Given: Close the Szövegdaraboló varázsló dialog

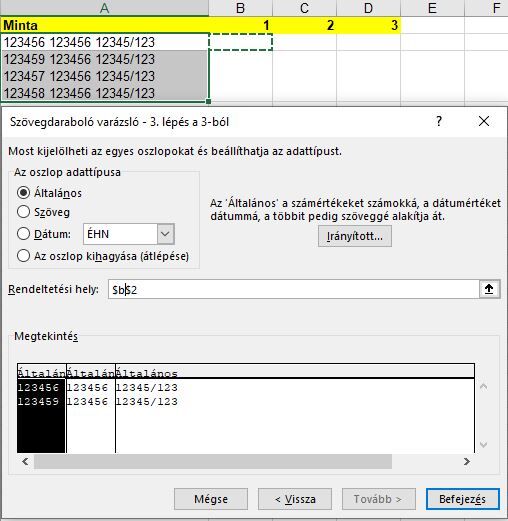Looking at the screenshot, I should 484,121.
